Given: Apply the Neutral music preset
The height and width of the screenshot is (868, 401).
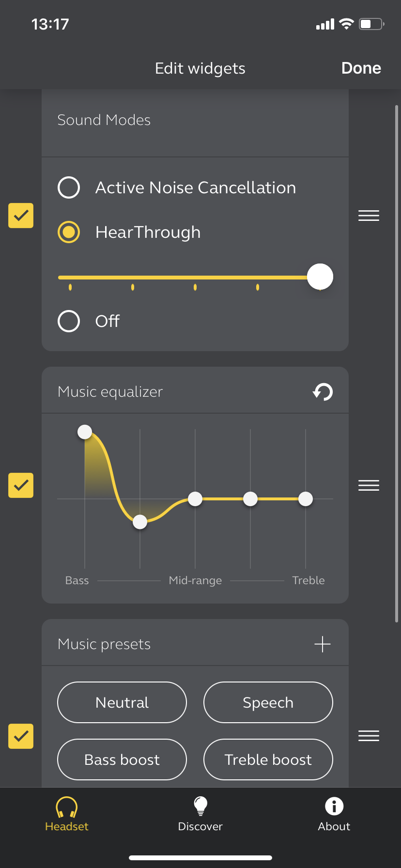Looking at the screenshot, I should click(x=122, y=702).
